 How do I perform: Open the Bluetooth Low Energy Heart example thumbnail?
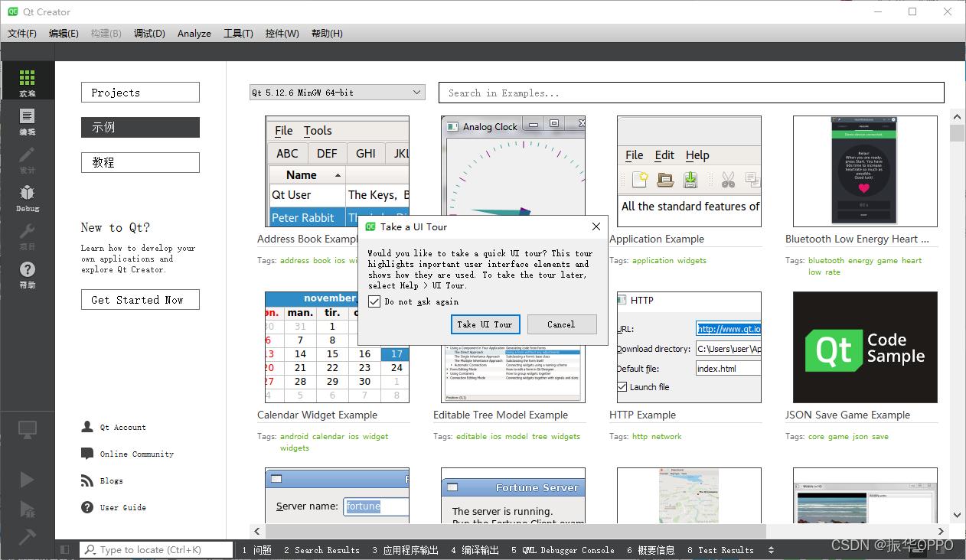pos(865,171)
